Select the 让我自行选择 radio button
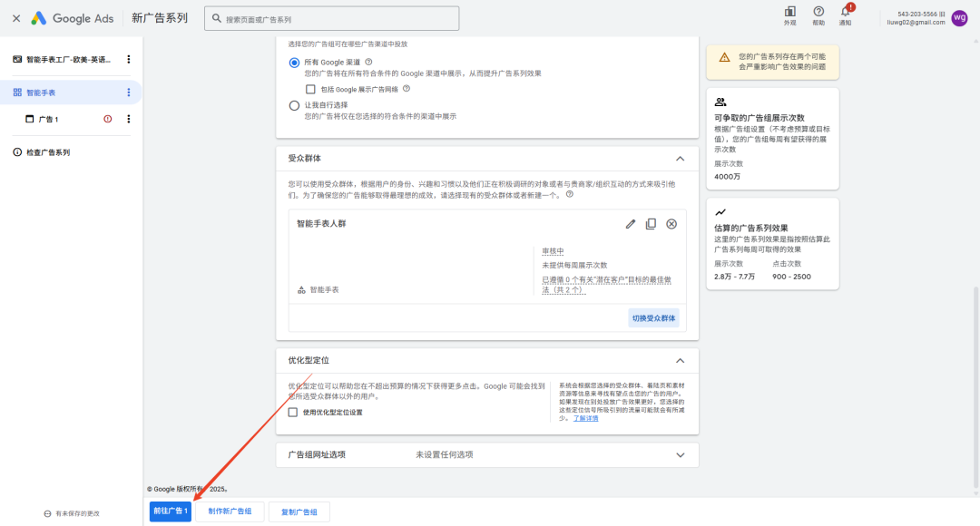 294,105
